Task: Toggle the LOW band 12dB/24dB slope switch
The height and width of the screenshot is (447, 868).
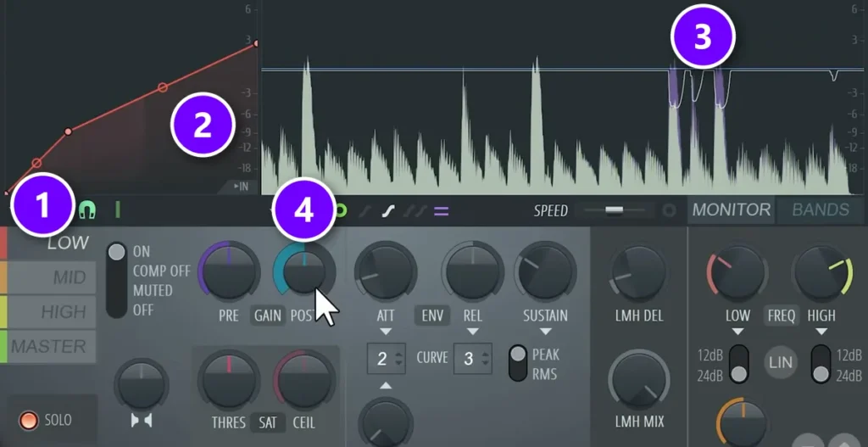Action: [x=738, y=364]
